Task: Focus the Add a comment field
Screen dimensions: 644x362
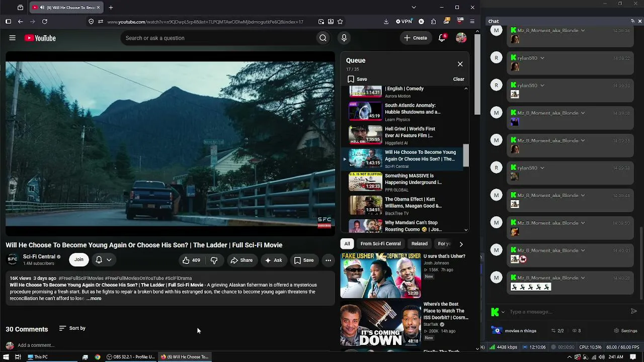Action: [174, 345]
